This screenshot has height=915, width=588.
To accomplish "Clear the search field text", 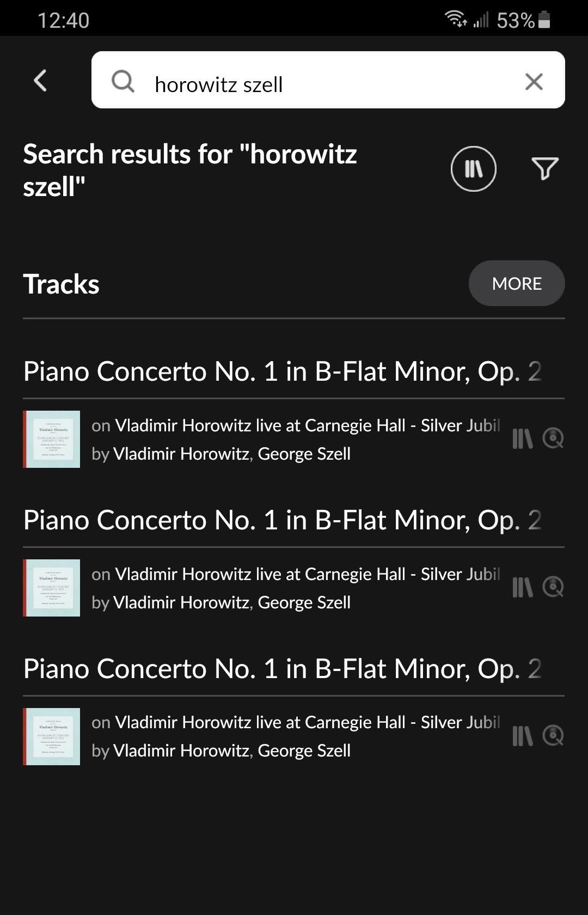I will coord(534,82).
